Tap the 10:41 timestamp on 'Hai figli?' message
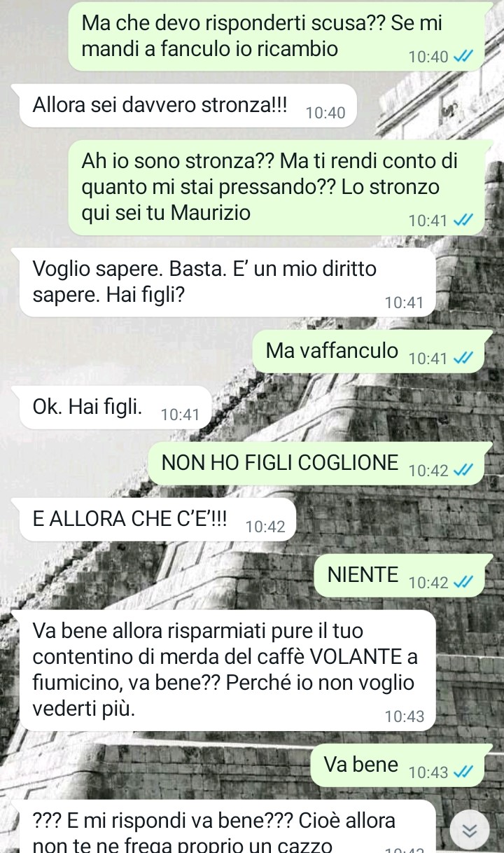 click(x=405, y=303)
